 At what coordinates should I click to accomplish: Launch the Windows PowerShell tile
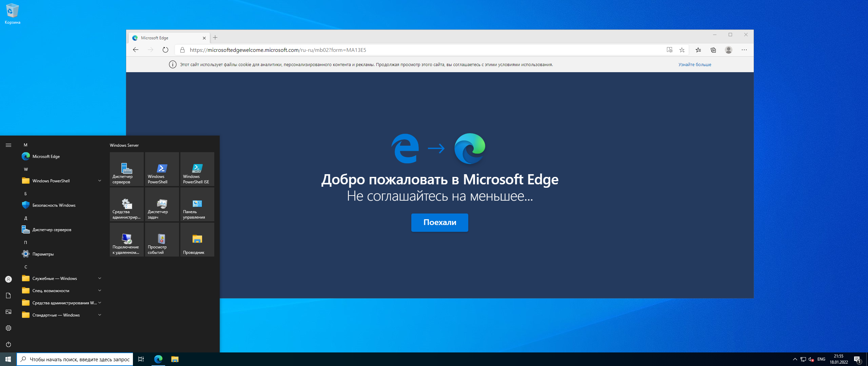(x=162, y=169)
